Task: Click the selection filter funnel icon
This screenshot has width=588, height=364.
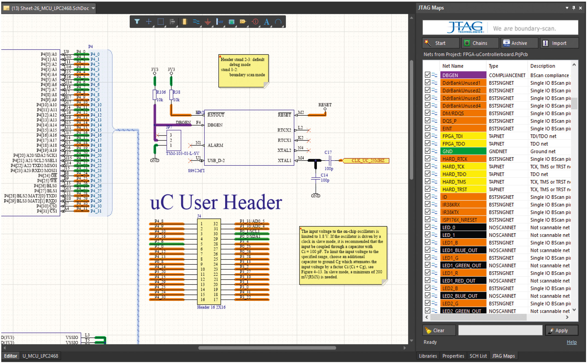Action: point(137,22)
